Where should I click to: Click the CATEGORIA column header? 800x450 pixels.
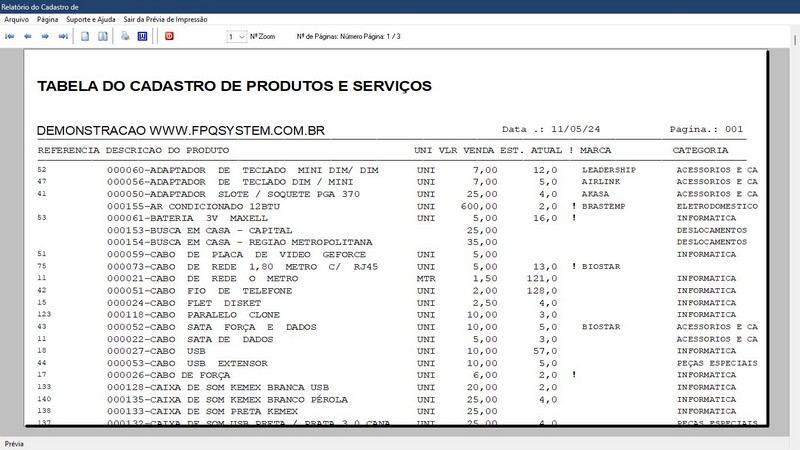pyautogui.click(x=700, y=150)
